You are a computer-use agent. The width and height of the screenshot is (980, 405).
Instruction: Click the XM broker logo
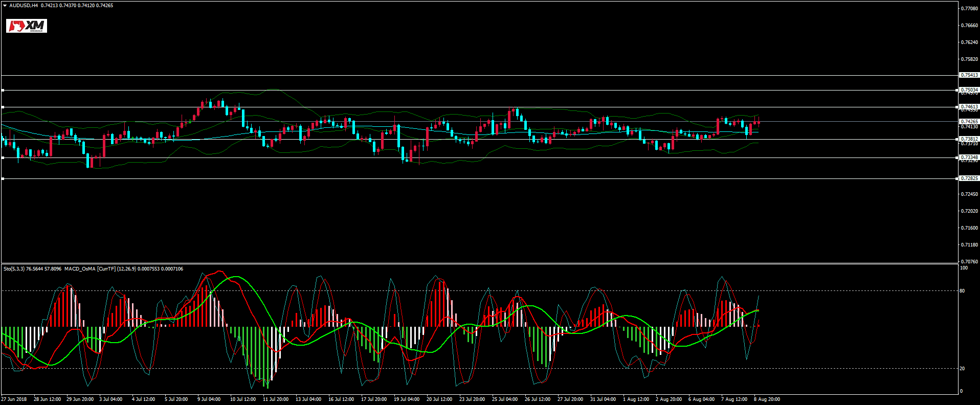[27, 26]
